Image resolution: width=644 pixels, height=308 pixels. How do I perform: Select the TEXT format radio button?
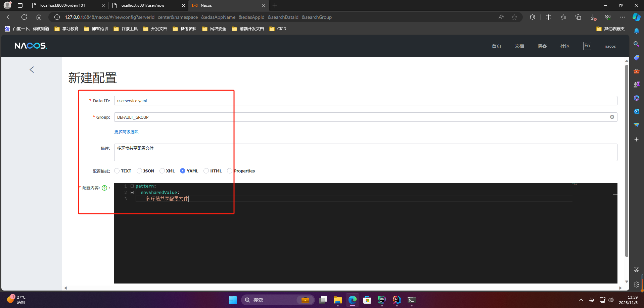pyautogui.click(x=117, y=171)
